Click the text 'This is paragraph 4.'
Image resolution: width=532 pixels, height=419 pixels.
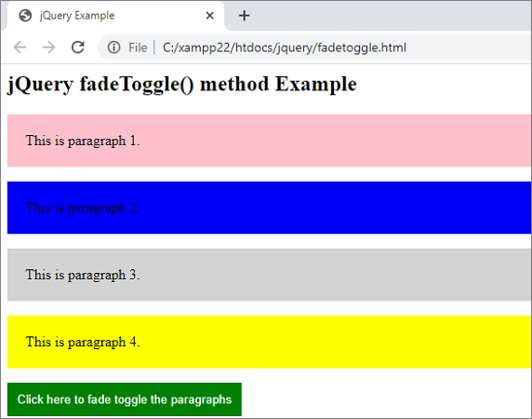[x=83, y=342]
